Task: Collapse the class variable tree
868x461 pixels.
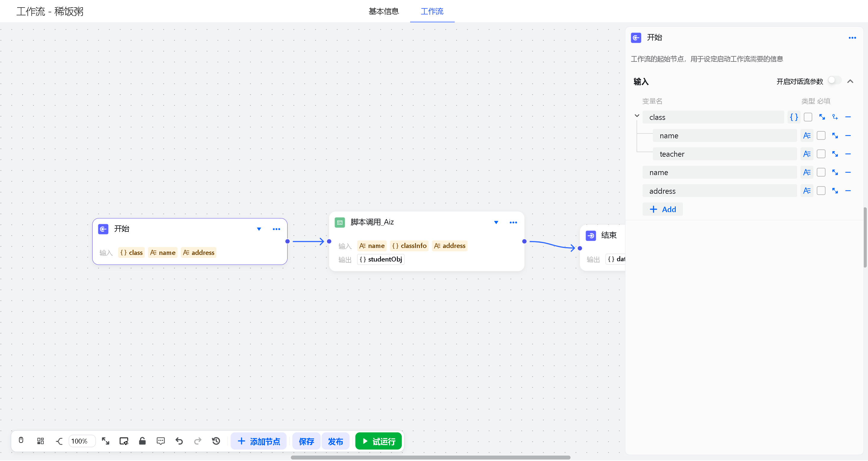Action: tap(637, 116)
